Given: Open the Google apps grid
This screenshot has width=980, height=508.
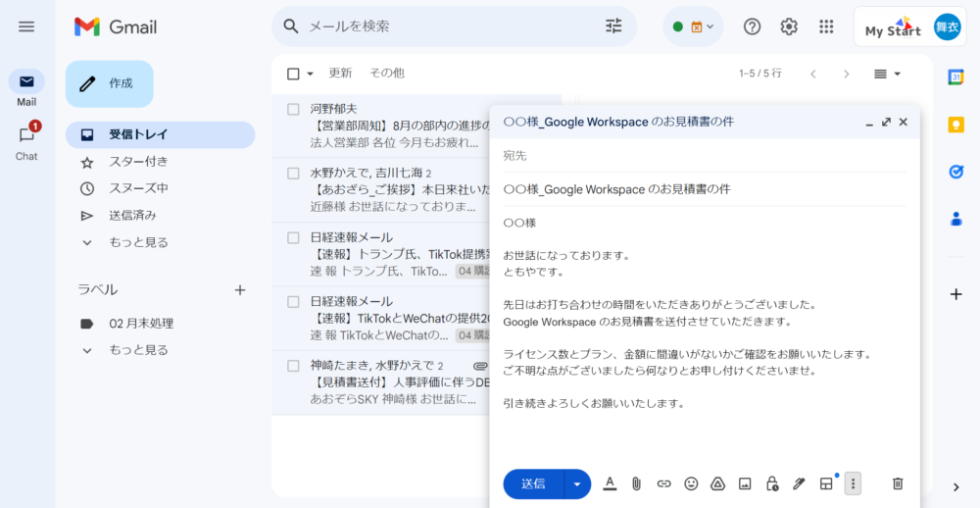Looking at the screenshot, I should coord(826,26).
